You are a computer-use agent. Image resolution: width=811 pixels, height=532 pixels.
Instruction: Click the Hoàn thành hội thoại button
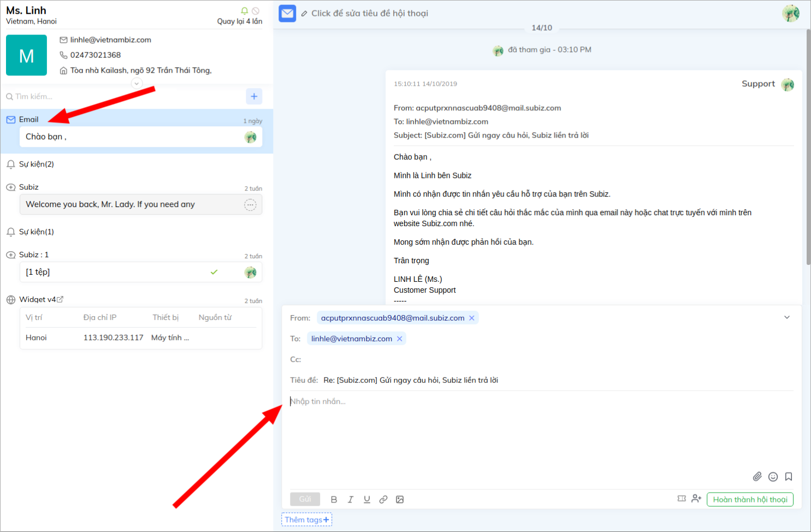(x=749, y=499)
